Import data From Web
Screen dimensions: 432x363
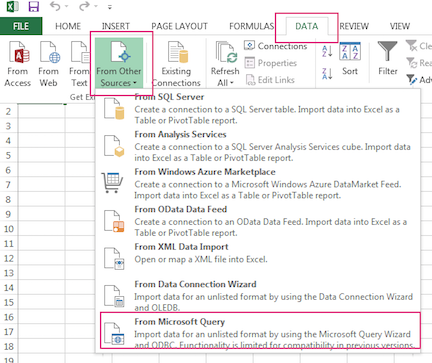49,64
